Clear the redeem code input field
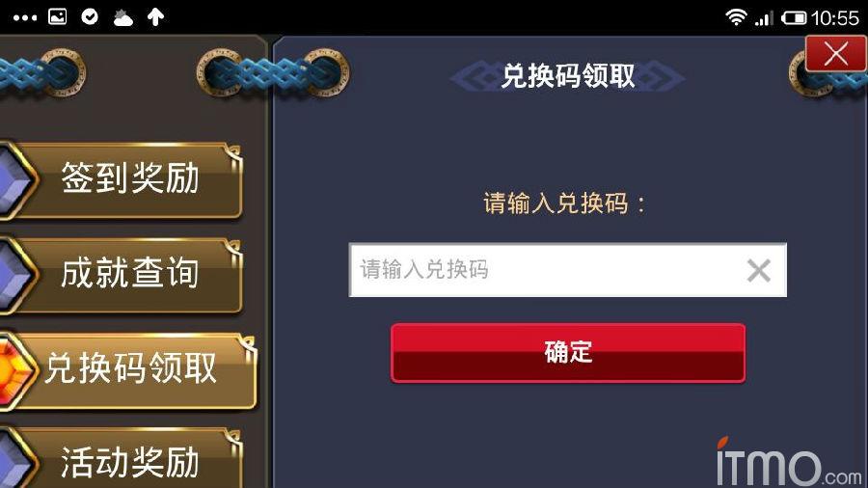The height and width of the screenshot is (488, 868). point(758,271)
